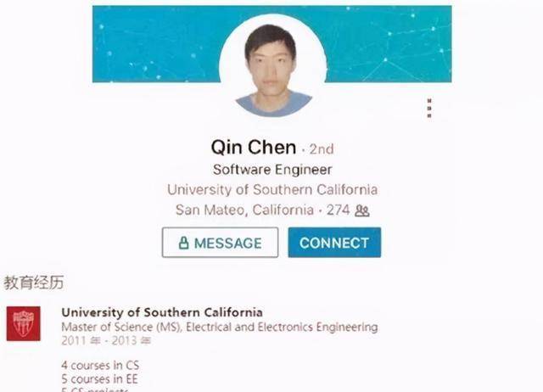Click the 教育经历 section heading
Viewport: 543px width, 392px height.
click(x=34, y=283)
